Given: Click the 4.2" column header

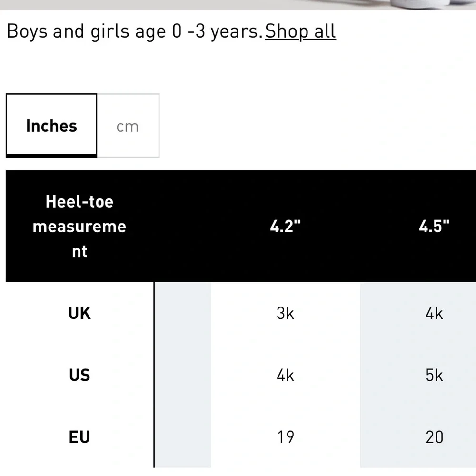Looking at the screenshot, I should (285, 226).
